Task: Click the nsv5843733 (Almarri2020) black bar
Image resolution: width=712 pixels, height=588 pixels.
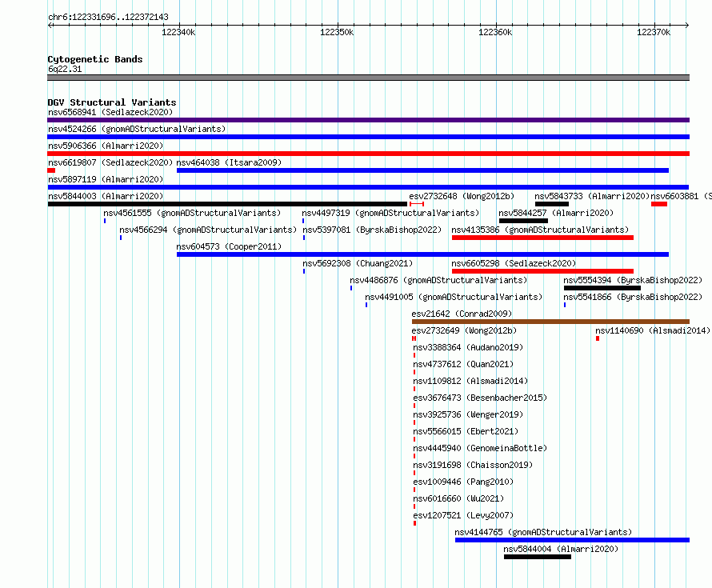Action: (552, 204)
